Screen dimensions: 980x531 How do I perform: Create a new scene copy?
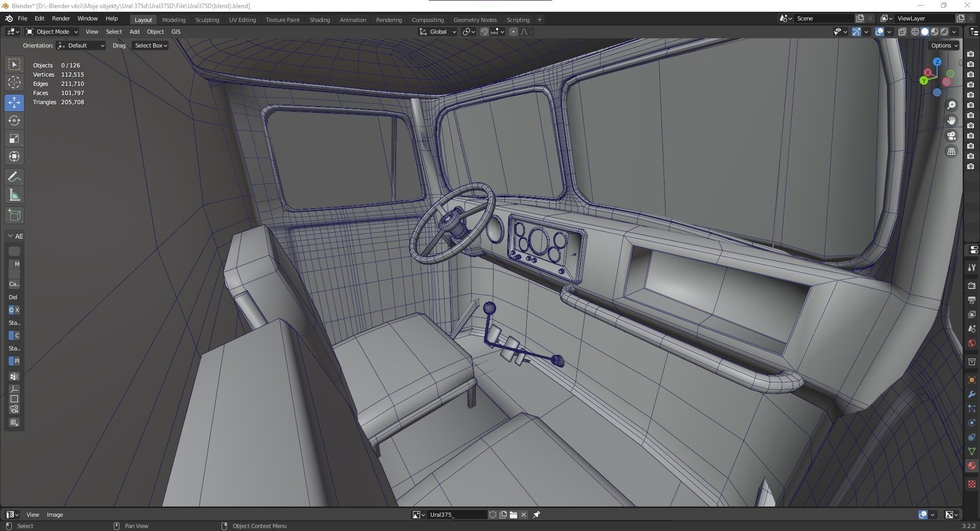pos(860,18)
